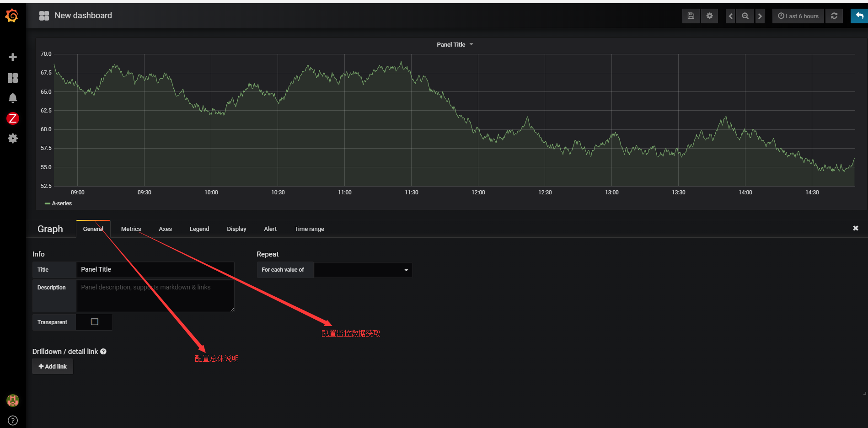Viewport: 868px width, 428px height.
Task: Go back to dashboard with return arrow
Action: pyautogui.click(x=859, y=16)
